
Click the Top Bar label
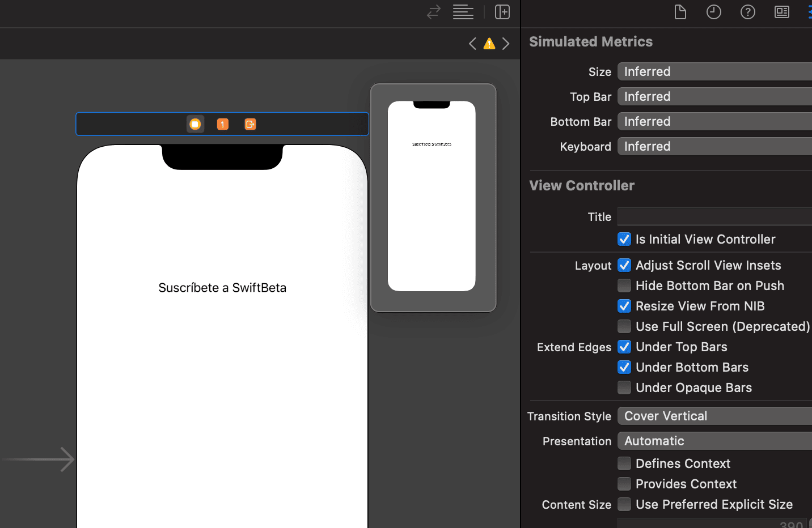590,97
